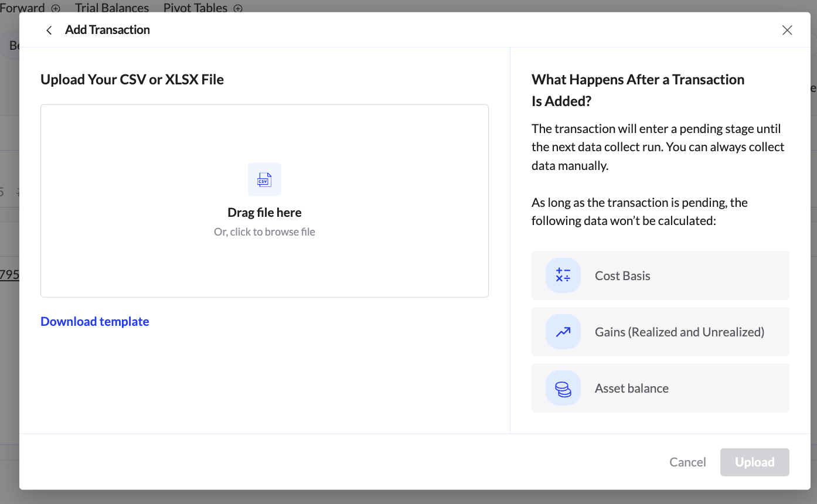
Task: Click the plus icon next to Forward
Action: 56,8
